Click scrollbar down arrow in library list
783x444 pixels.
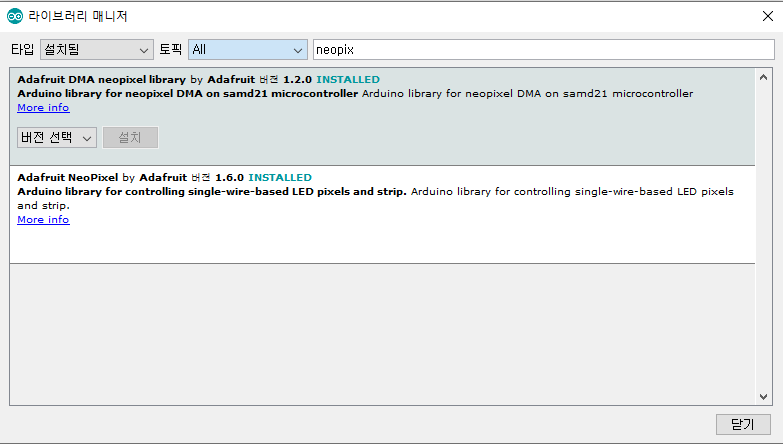click(x=763, y=397)
